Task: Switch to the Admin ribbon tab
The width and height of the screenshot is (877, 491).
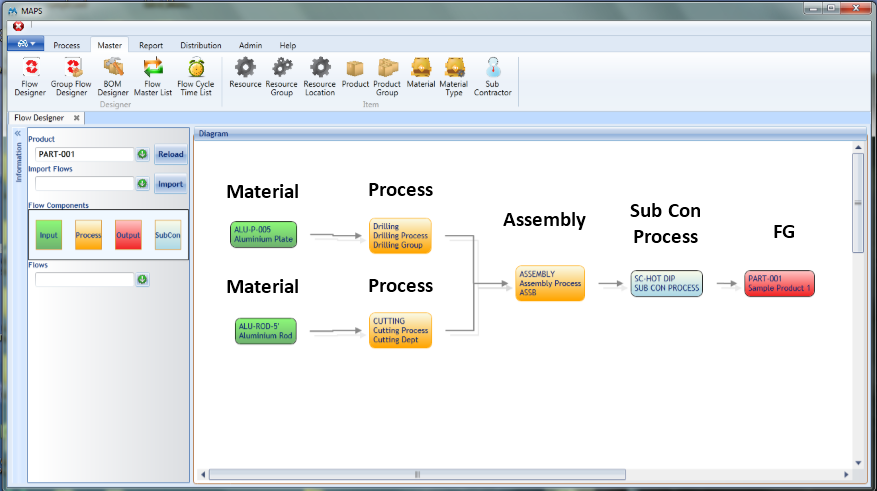Action: tap(251, 45)
